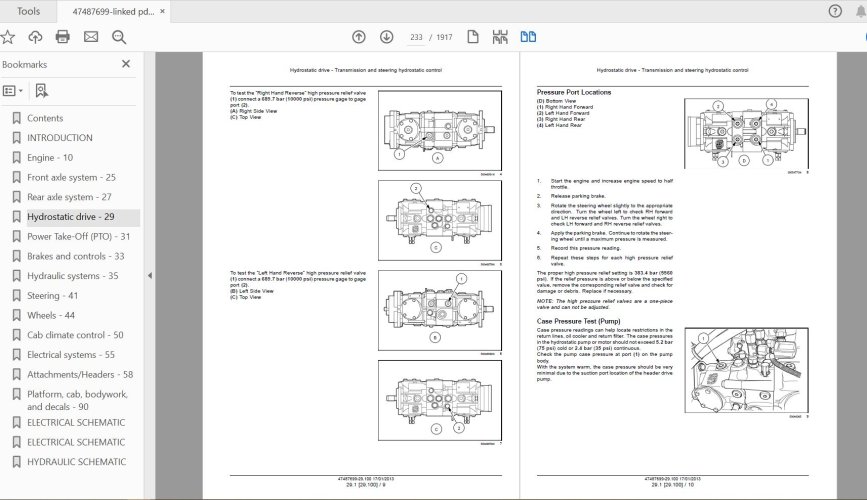Switch to the 47487699-linked pdf tab

113,11
